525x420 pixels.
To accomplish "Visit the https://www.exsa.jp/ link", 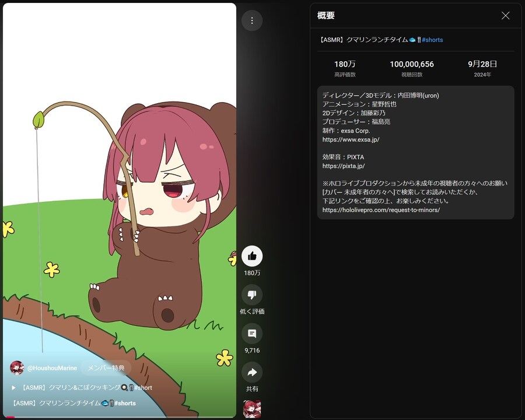I will click(351, 139).
